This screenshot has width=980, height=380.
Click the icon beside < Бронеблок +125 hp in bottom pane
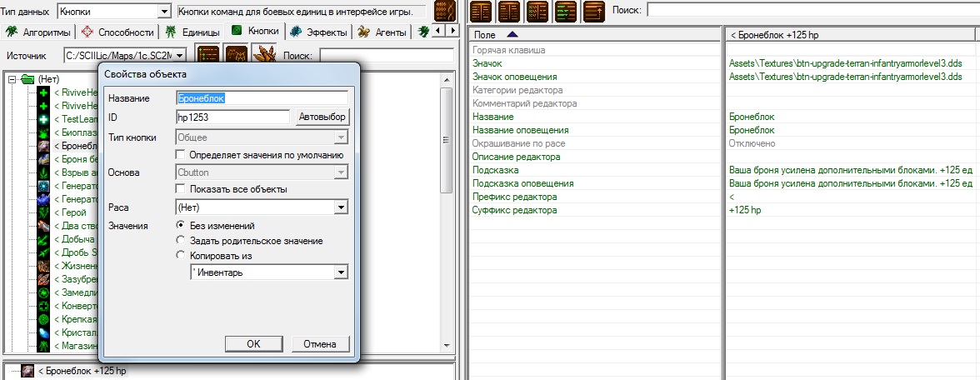coord(27,371)
